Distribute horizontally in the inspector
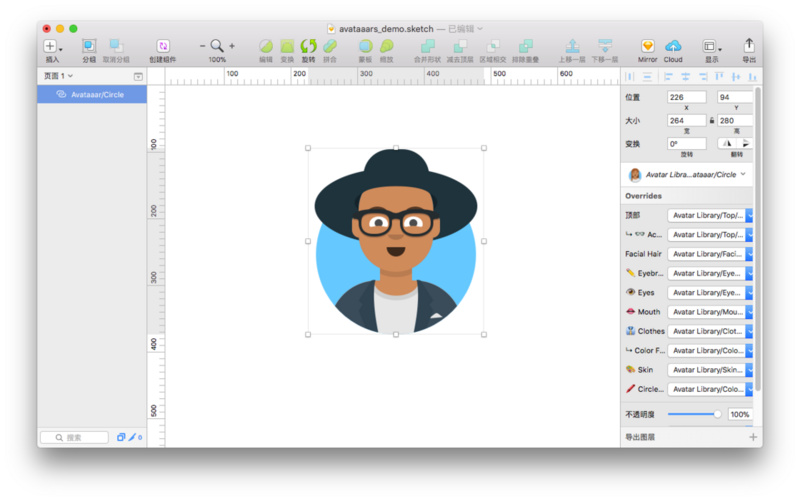The image size is (800, 501). coord(630,77)
